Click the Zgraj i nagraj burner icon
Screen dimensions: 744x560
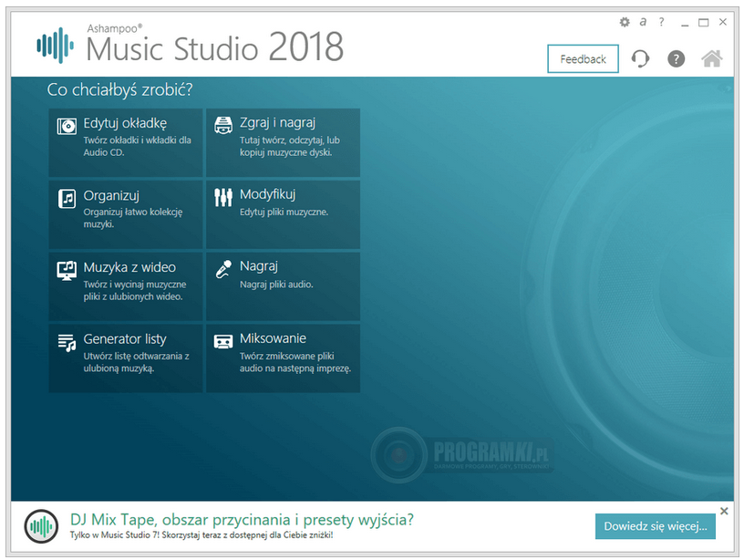[x=223, y=125]
